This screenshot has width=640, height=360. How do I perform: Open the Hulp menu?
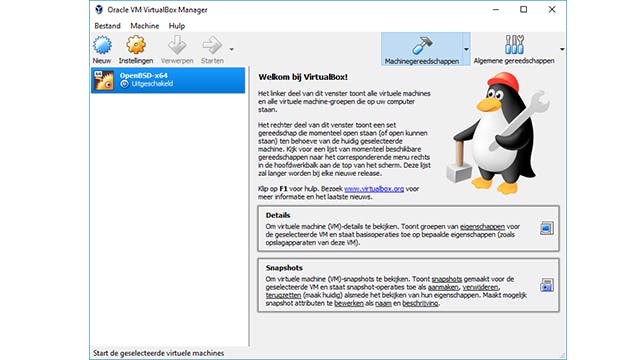pyautogui.click(x=177, y=26)
